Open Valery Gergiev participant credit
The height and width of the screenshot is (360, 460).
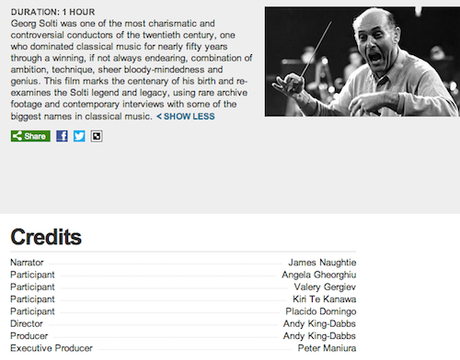click(325, 287)
